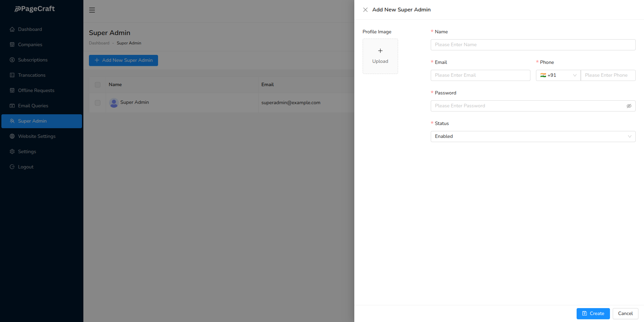Open Companies in the sidebar

click(30, 45)
